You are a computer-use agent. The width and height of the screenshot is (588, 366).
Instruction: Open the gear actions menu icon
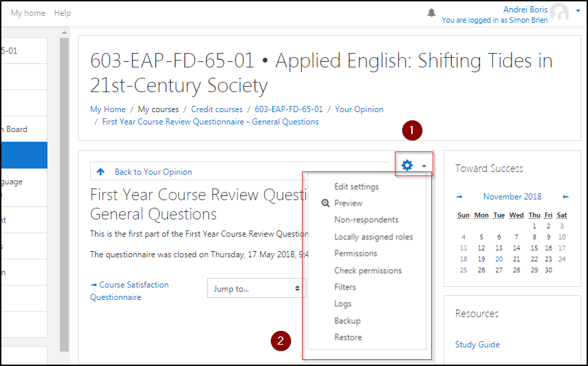click(407, 166)
